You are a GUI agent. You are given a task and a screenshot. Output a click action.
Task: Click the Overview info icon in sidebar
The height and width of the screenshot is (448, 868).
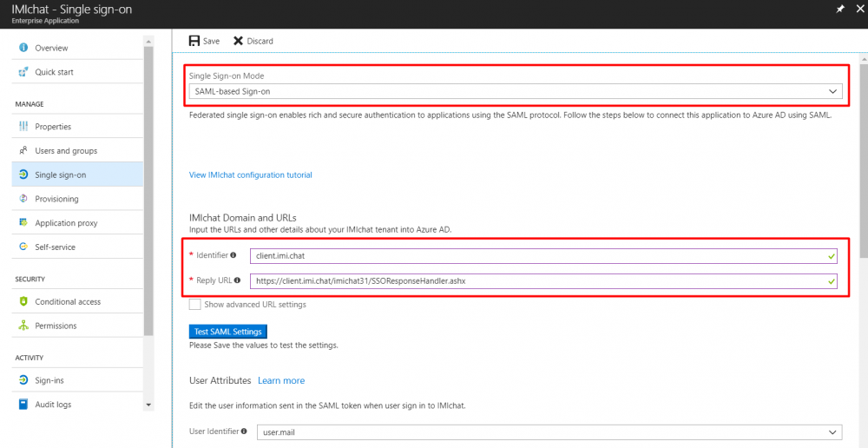tap(23, 48)
